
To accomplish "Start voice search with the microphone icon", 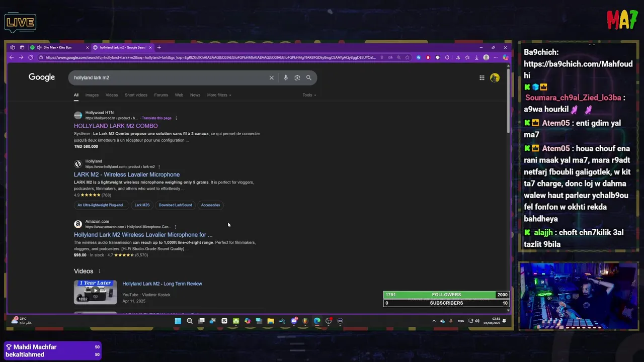I will click(285, 77).
